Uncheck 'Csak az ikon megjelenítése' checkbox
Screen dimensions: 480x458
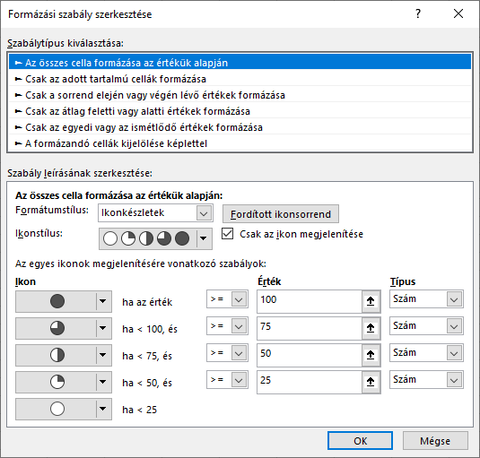[x=227, y=234]
